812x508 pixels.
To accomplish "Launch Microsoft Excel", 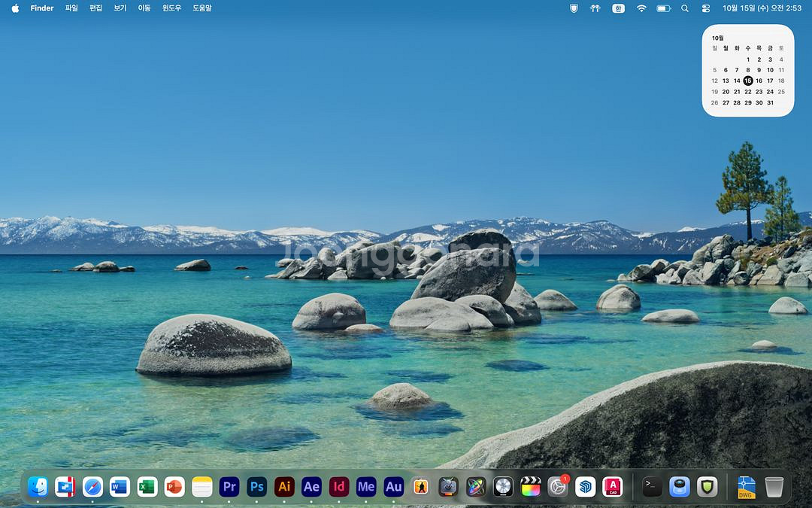I will [x=147, y=487].
